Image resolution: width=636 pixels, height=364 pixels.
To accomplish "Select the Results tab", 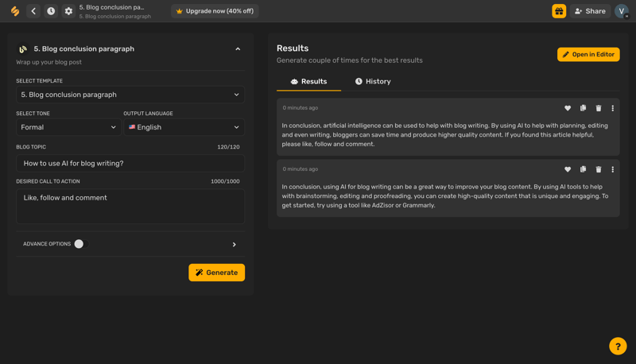I will tap(308, 81).
